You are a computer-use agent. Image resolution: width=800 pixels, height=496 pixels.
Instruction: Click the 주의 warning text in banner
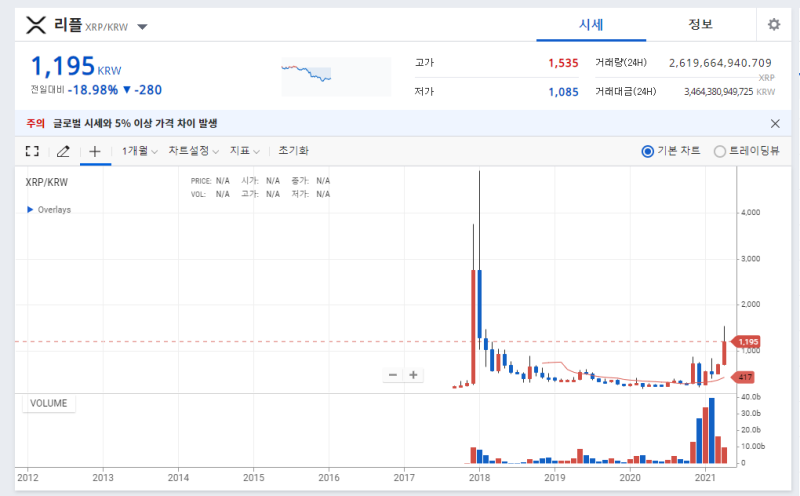point(35,123)
